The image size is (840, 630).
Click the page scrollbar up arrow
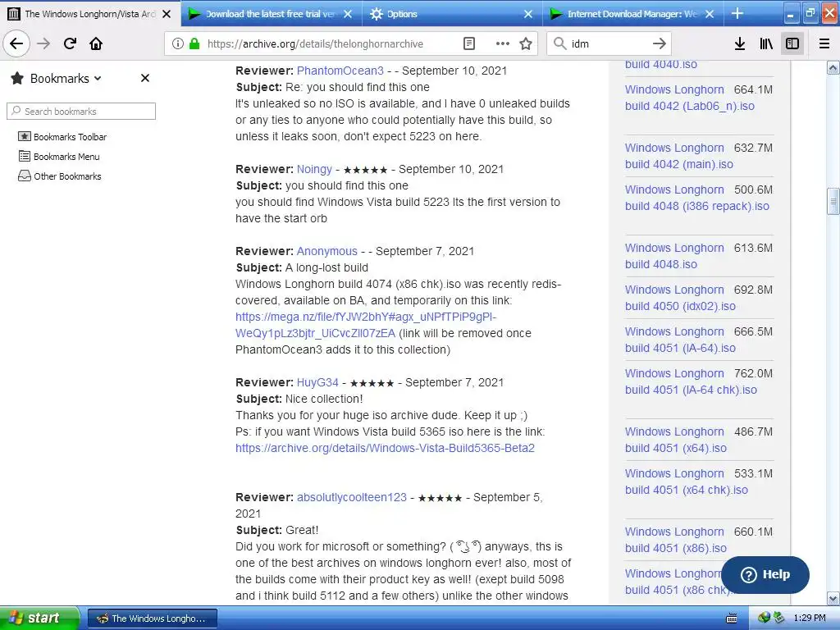coord(833,67)
